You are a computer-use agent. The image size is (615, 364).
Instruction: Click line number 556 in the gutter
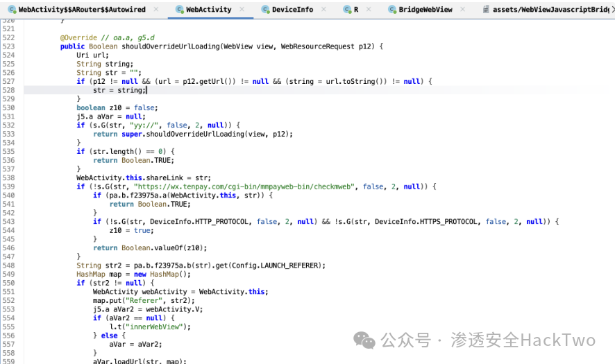pos(8,336)
